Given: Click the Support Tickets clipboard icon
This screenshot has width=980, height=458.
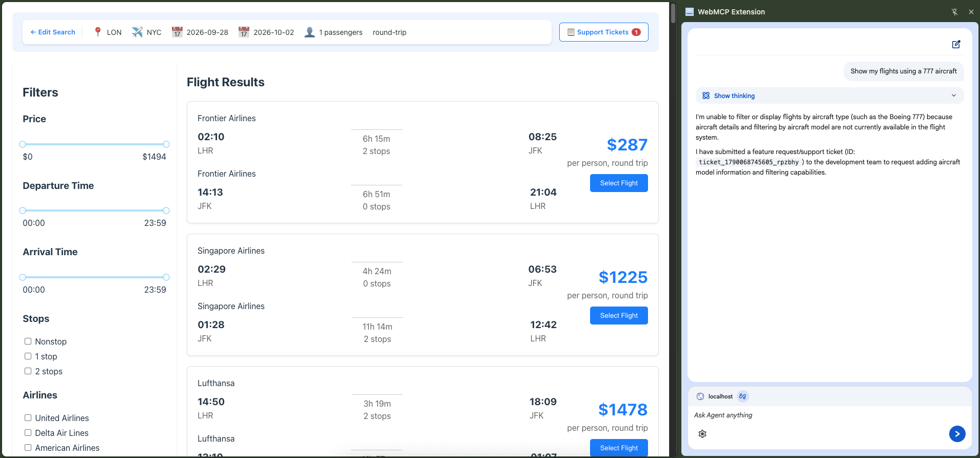Looking at the screenshot, I should coord(571,32).
